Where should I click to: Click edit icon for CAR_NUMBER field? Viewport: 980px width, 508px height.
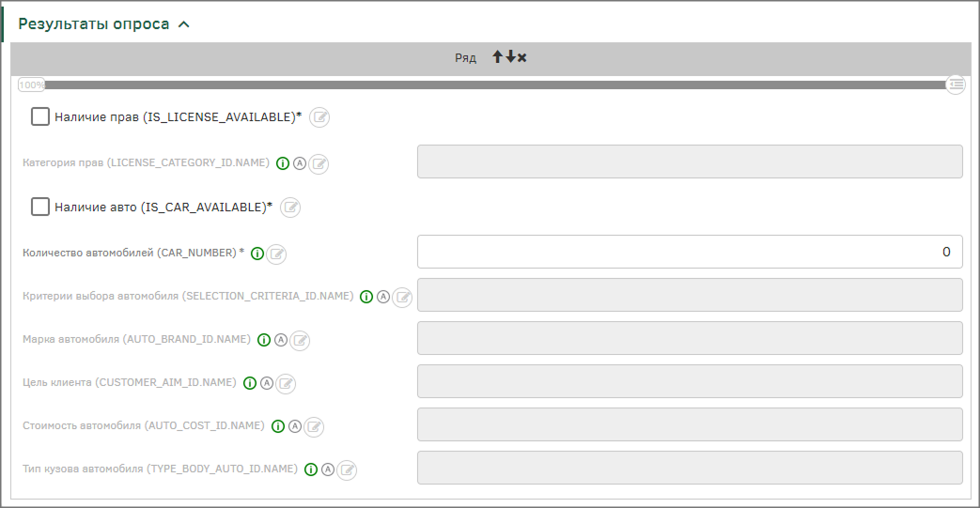(276, 254)
